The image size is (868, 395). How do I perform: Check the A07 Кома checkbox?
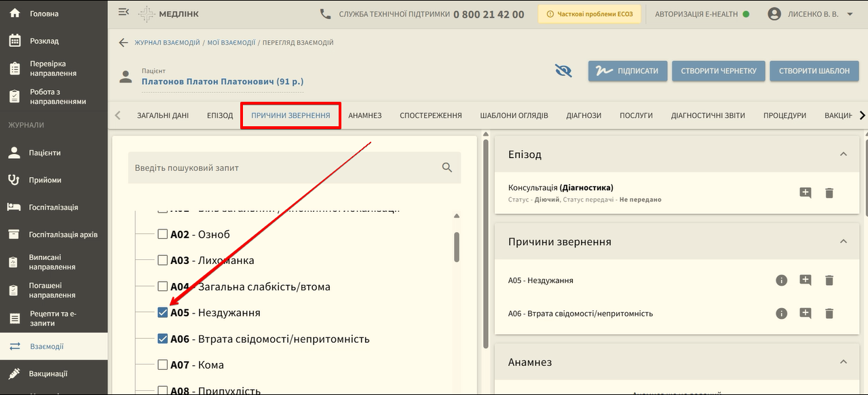pos(163,364)
